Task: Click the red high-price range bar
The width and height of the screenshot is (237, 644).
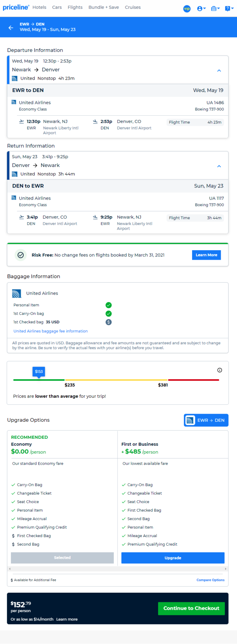Action: pos(193,380)
